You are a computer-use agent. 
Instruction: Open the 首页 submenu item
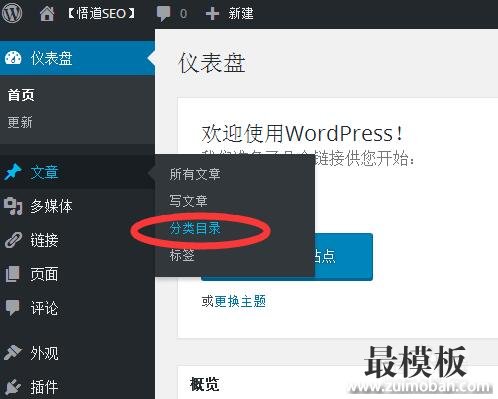[x=21, y=95]
